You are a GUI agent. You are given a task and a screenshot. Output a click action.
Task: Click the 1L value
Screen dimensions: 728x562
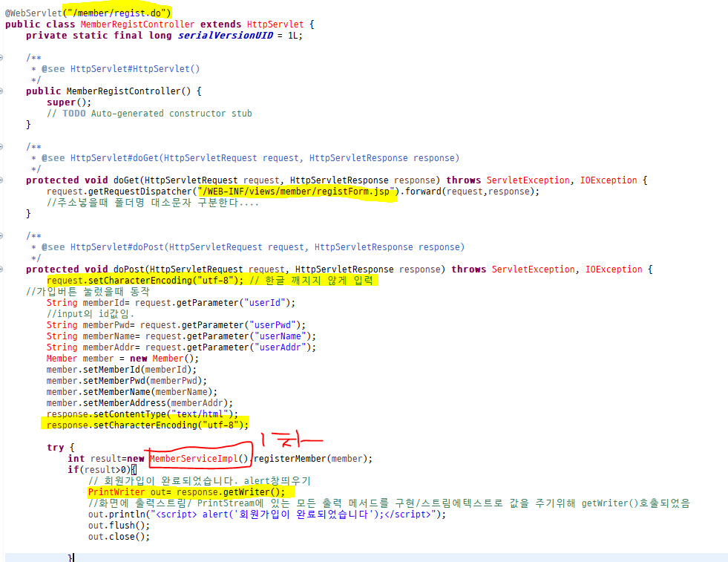pos(295,36)
